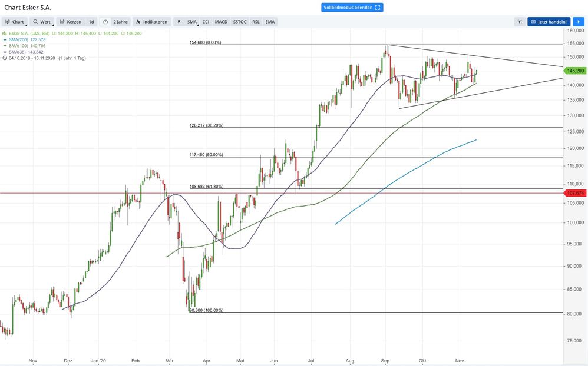The image size is (588, 366).
Task: Open the SMA indicator dropdown
Action: 192,22
